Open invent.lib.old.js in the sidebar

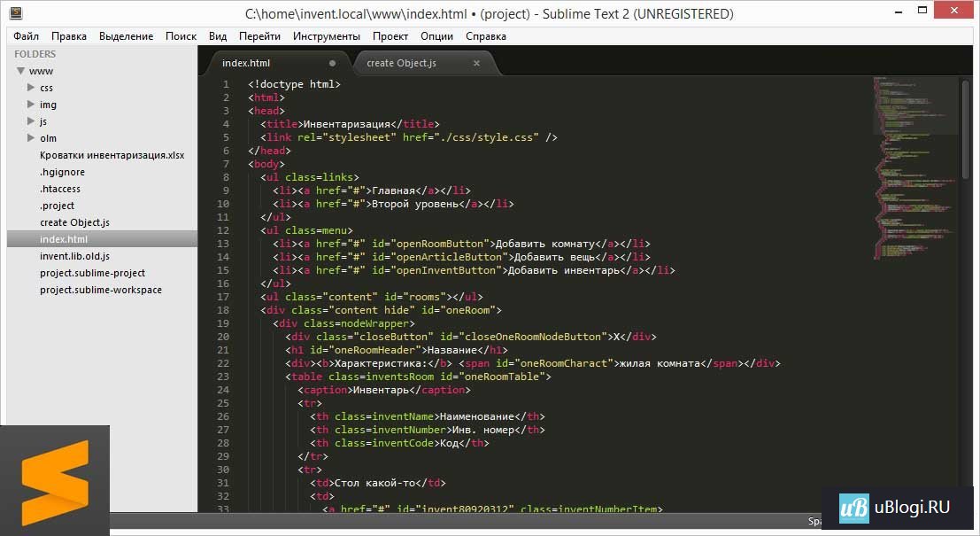point(74,256)
